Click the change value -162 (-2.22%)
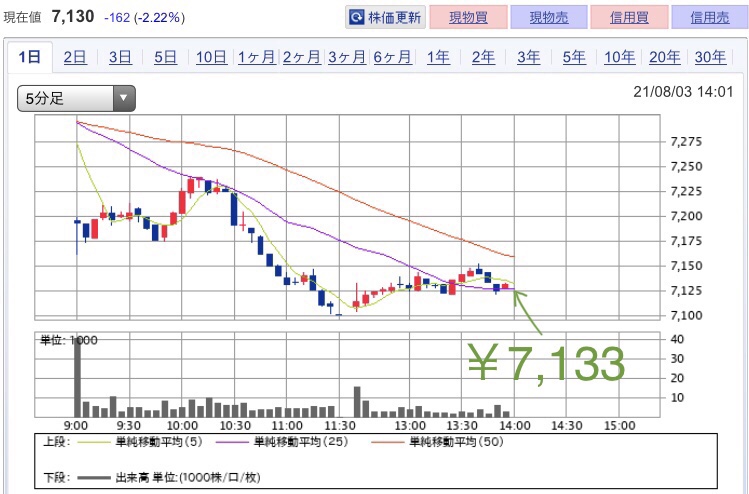This screenshot has width=749, height=494. click(144, 18)
